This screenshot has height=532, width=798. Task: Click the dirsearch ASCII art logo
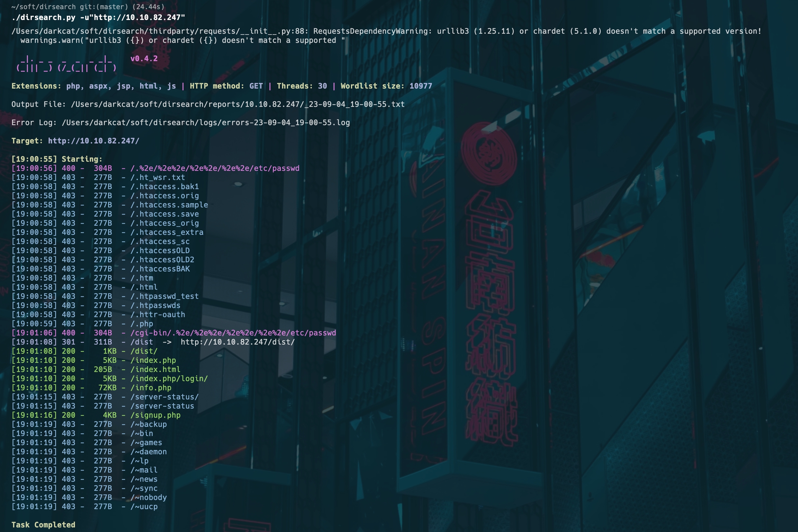(66, 63)
